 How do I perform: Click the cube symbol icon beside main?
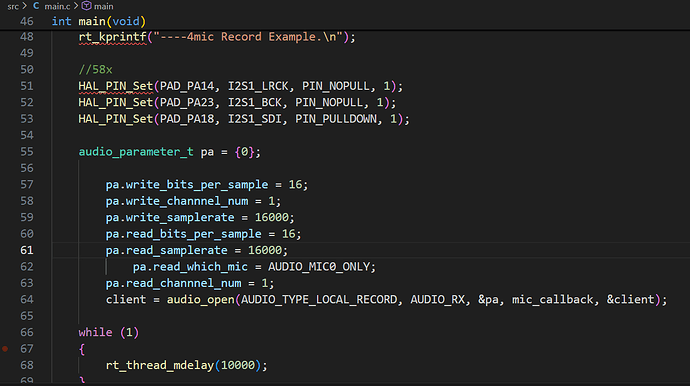click(x=87, y=6)
